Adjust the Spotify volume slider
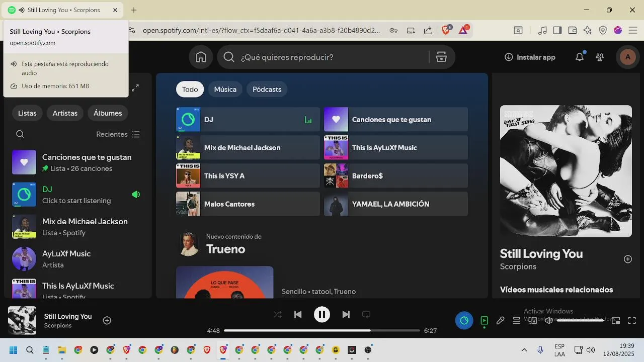 tap(580, 320)
